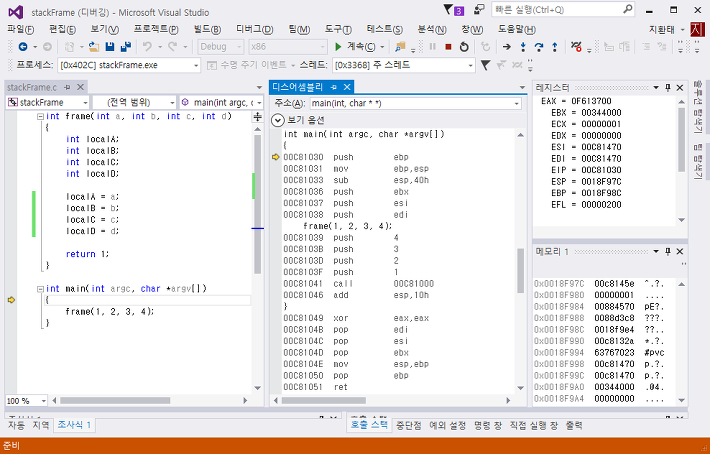Viewport: 710px width, 454px height.
Task: Click the Restart debugging icon
Action: pos(464,47)
